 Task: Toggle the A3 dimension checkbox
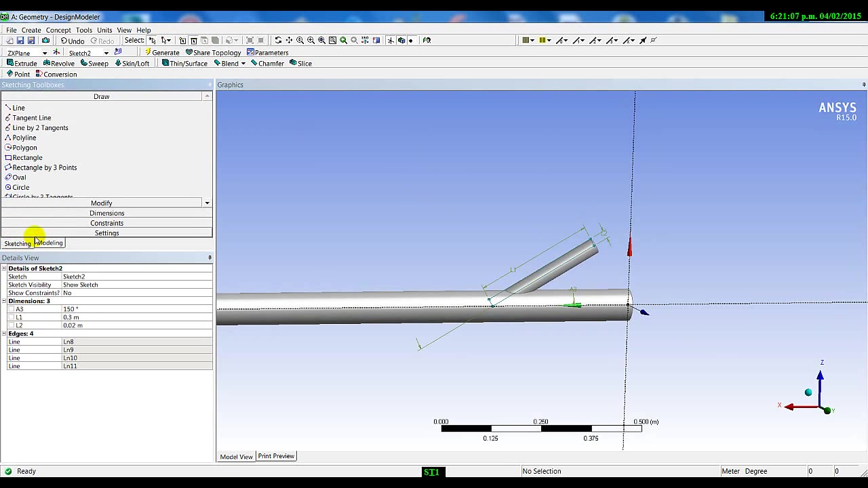[11, 309]
